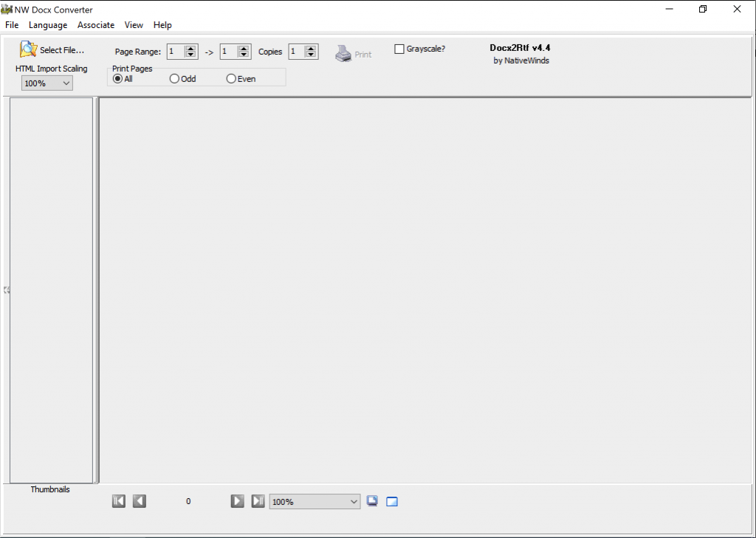Click the single page view icon

(x=392, y=502)
